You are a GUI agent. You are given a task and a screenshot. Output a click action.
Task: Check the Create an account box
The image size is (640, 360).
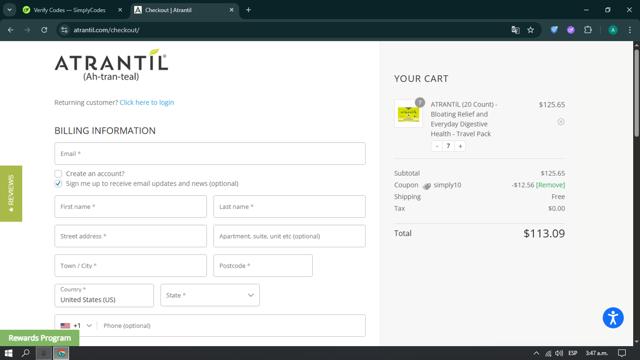click(x=58, y=173)
